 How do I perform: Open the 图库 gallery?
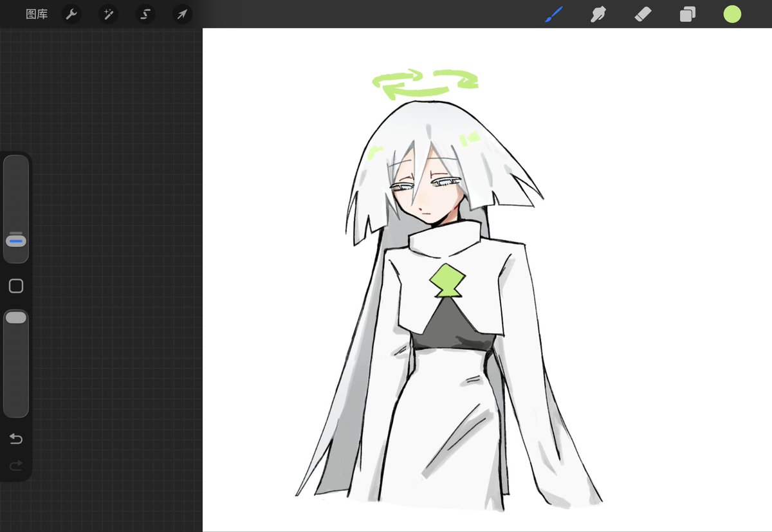(x=37, y=14)
